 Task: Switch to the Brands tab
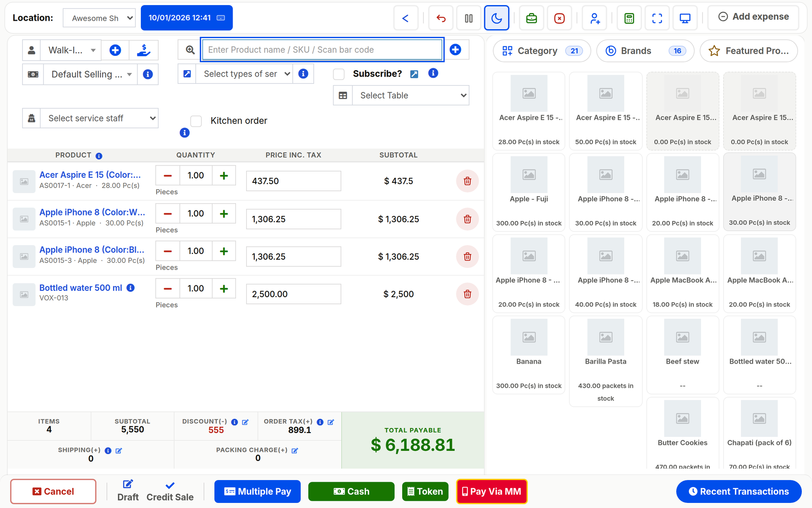tap(645, 51)
